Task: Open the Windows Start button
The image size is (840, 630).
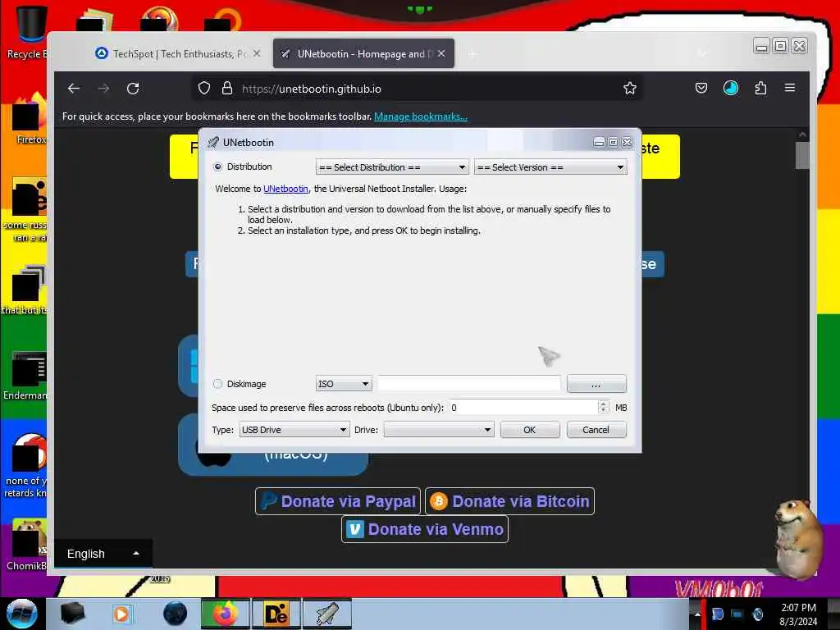Action: 22,614
